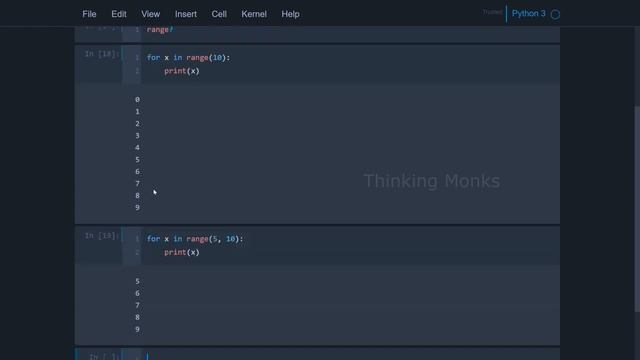
Task: Open the File menu
Action: 89,14
